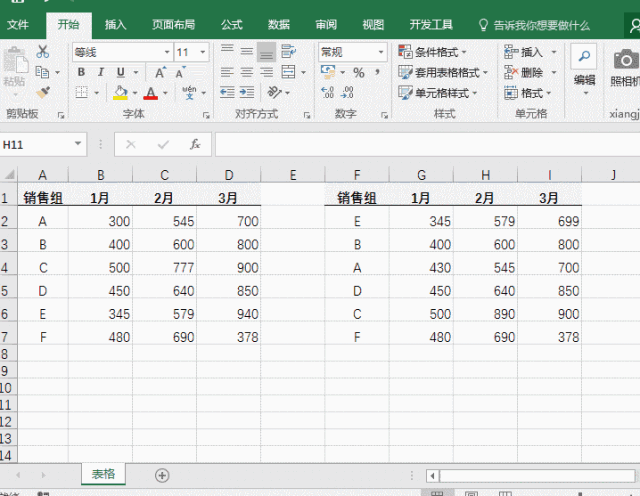Open the Name Box dropdown arrow
The width and height of the screenshot is (640, 496).
click(78, 144)
